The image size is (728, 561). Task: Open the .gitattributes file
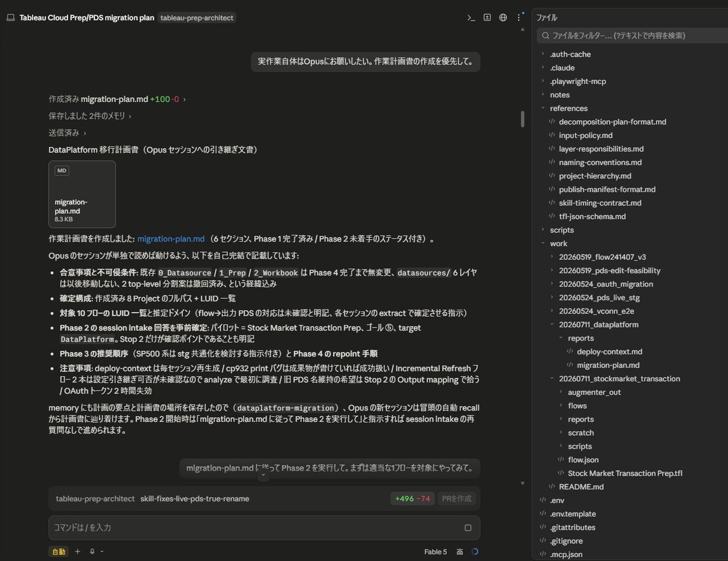coord(572,528)
